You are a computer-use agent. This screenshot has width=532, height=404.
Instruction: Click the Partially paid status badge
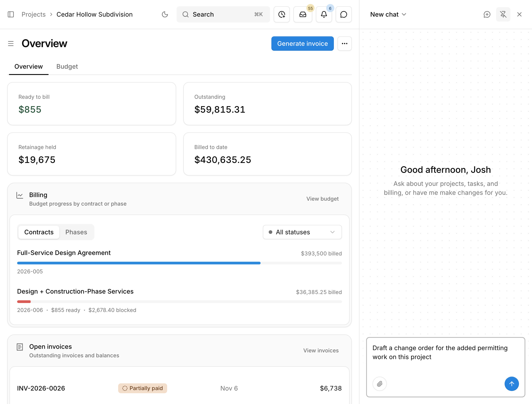pyautogui.click(x=142, y=388)
